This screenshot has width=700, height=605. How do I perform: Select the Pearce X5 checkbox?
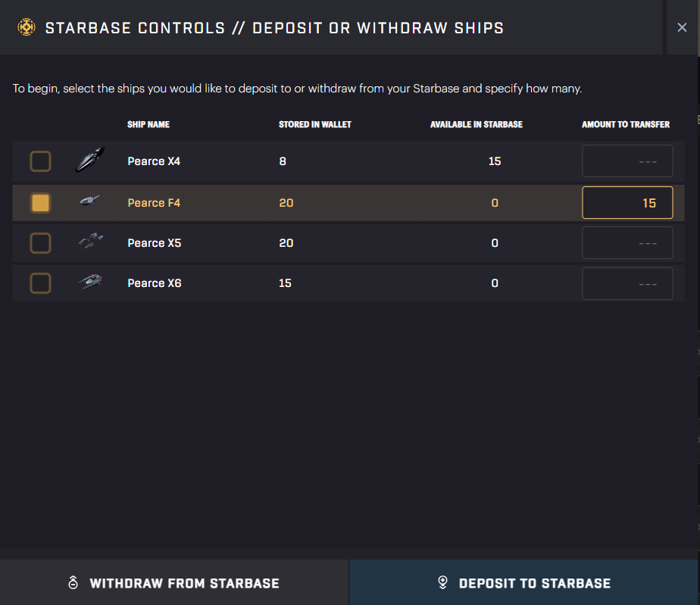tap(40, 243)
